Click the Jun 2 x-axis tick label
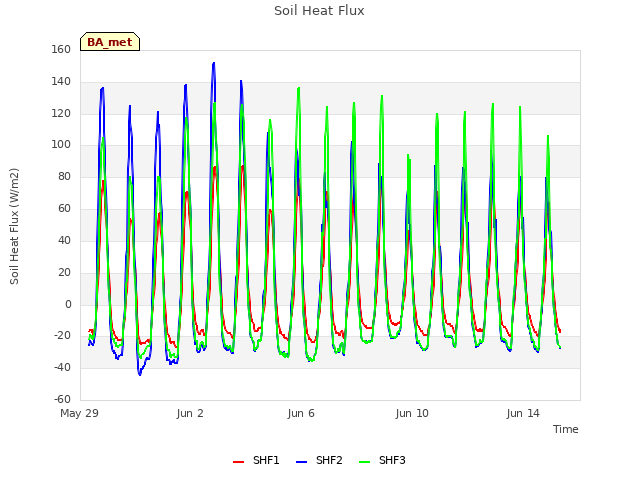 click(x=190, y=413)
